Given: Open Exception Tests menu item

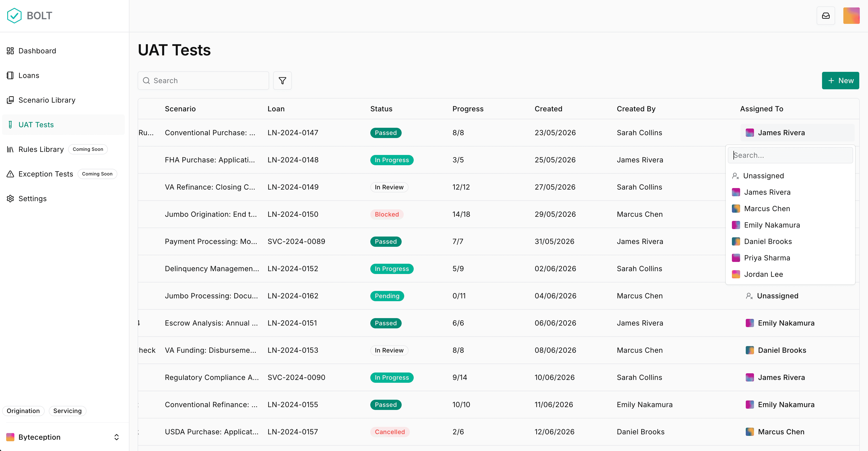Looking at the screenshot, I should coord(63,174).
